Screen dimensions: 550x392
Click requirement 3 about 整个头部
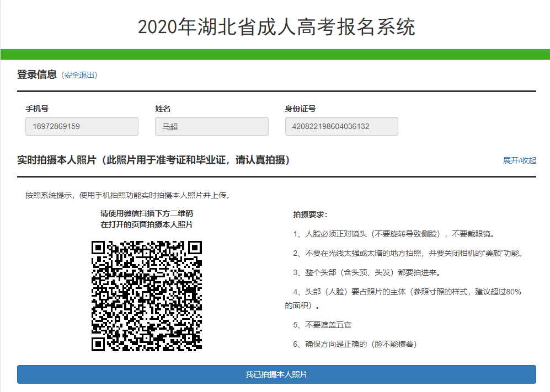pyautogui.click(x=367, y=272)
